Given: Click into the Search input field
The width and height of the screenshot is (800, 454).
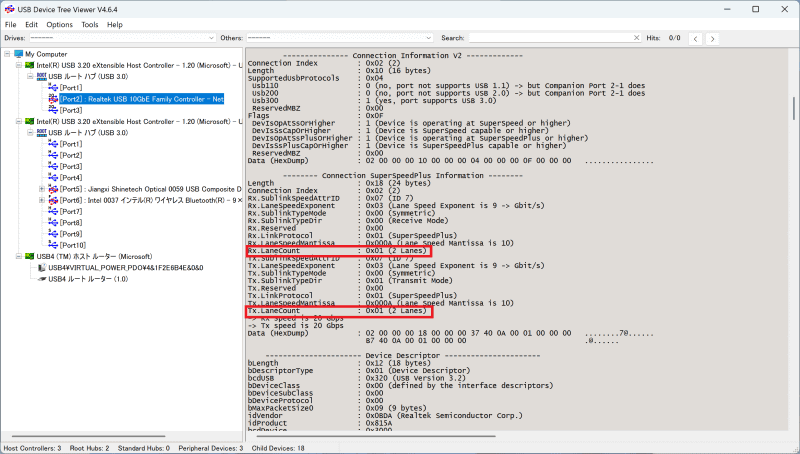Looking at the screenshot, I should 551,38.
